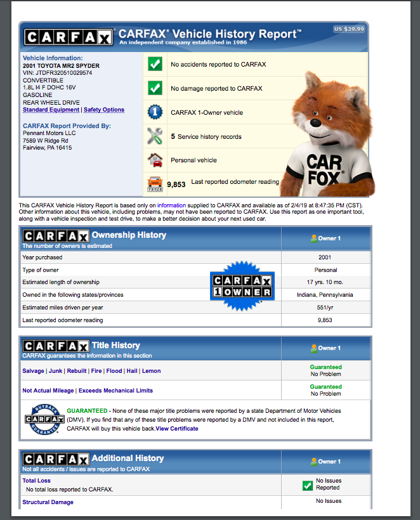This screenshot has width=420, height=520.
Task: Open the Rebuilt title link
Action: click(x=77, y=371)
